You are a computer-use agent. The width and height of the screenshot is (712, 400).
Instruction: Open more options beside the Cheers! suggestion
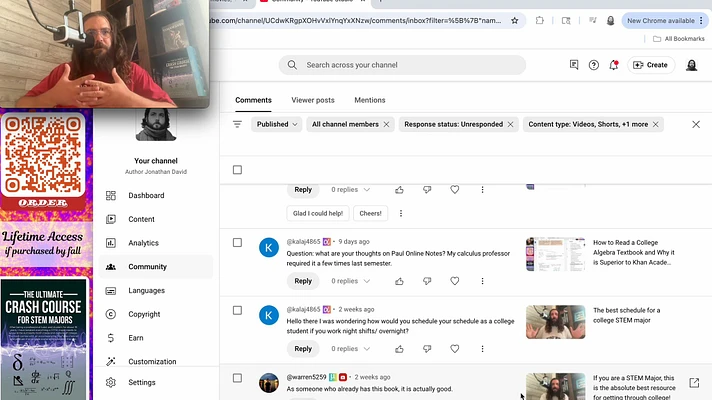point(400,213)
